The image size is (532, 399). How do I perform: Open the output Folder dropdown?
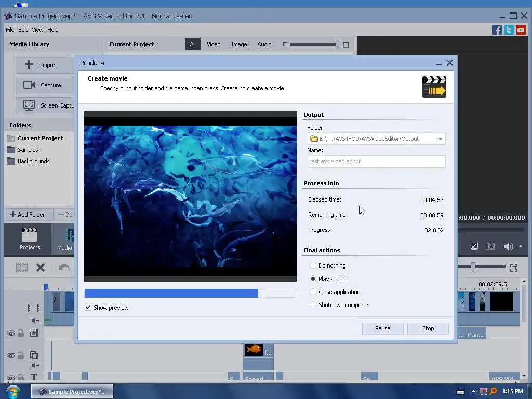pyautogui.click(x=440, y=139)
